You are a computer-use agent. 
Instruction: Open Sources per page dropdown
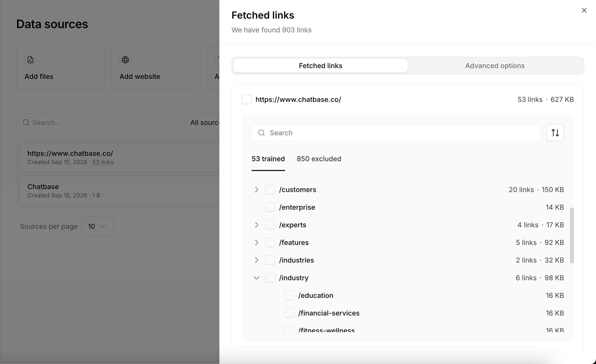pos(97,226)
